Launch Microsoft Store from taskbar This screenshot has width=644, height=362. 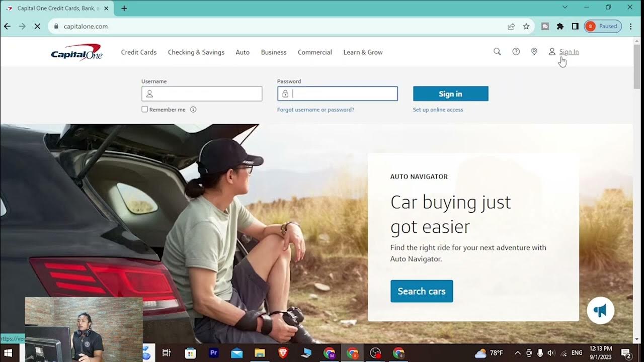[x=190, y=353]
